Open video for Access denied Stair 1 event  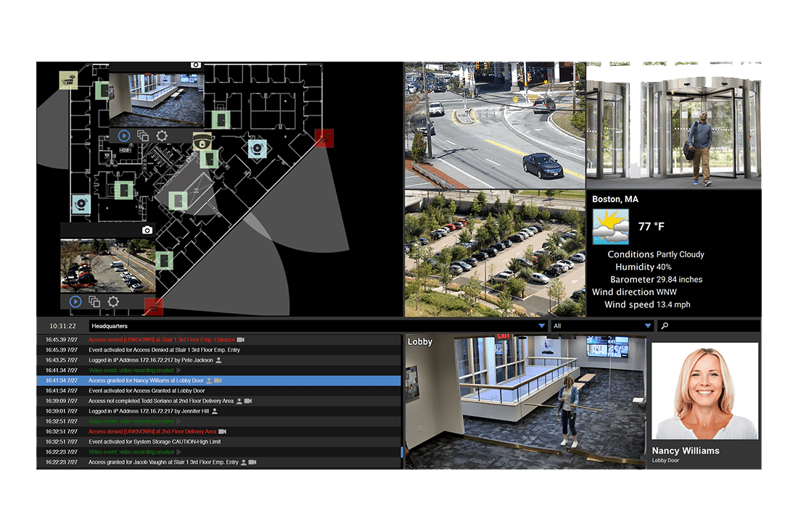pyautogui.click(x=242, y=339)
